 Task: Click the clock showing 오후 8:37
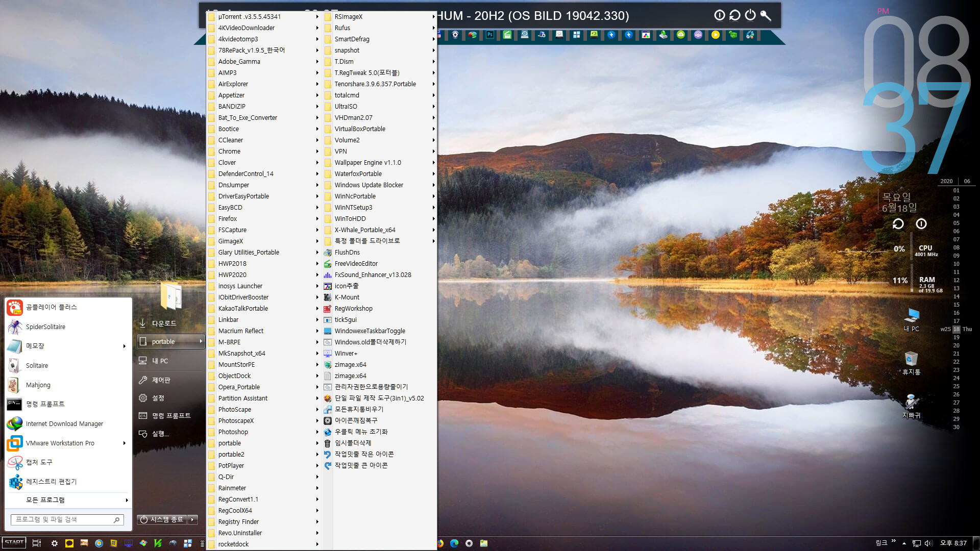[x=953, y=543]
